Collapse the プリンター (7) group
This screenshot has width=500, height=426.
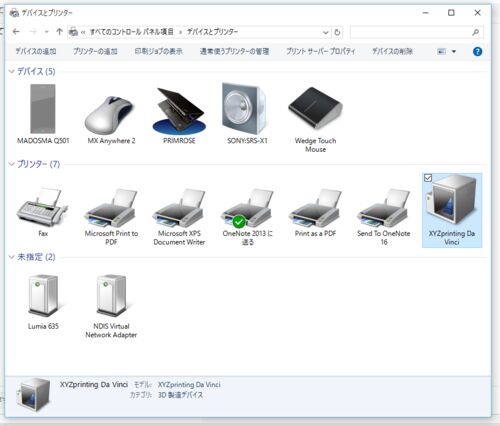click(12, 164)
